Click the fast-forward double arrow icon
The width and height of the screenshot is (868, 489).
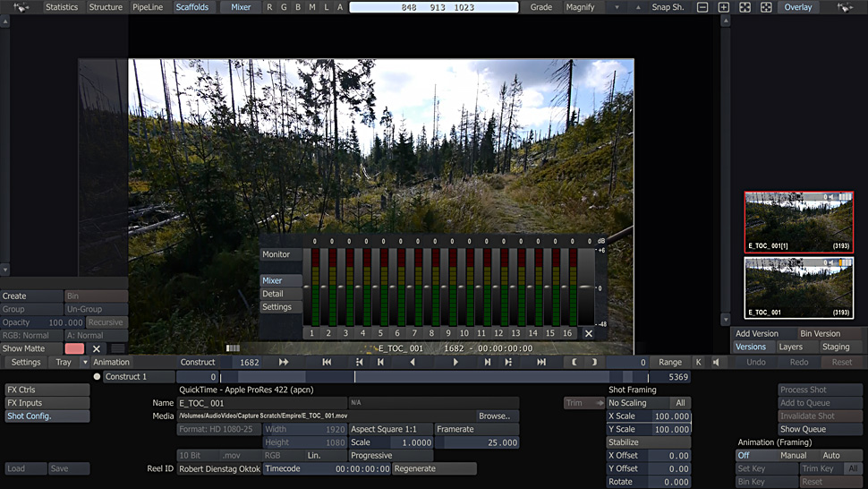284,362
